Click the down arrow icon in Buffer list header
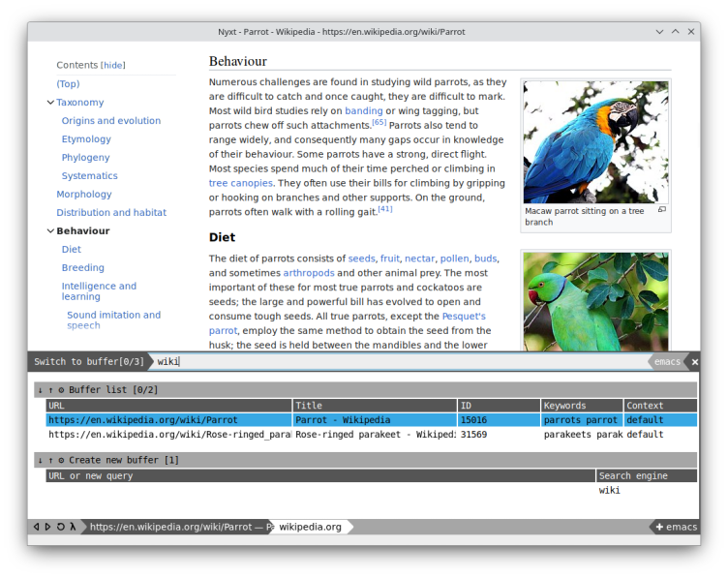The height and width of the screenshot is (578, 728). (41, 390)
